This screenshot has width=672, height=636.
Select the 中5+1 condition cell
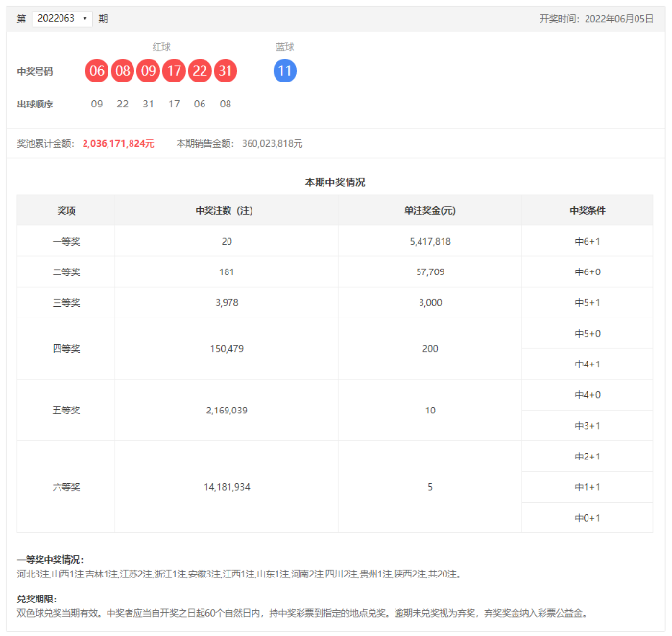coord(587,302)
